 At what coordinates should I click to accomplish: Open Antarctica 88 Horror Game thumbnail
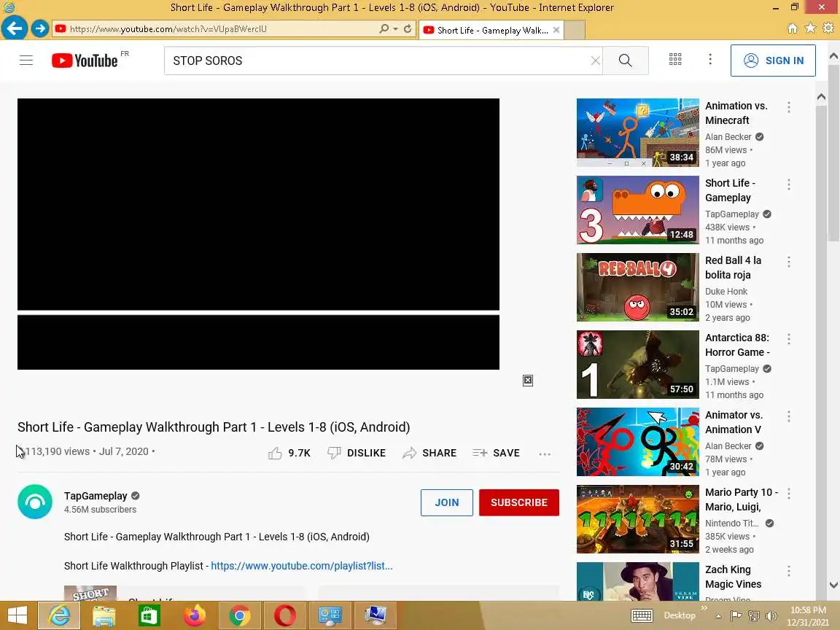(x=637, y=365)
